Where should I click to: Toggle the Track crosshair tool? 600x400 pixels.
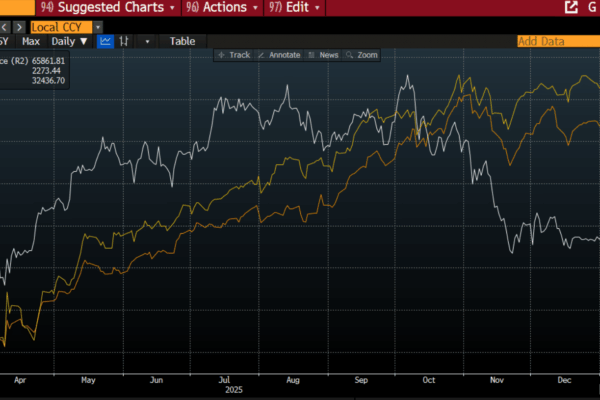[233, 55]
